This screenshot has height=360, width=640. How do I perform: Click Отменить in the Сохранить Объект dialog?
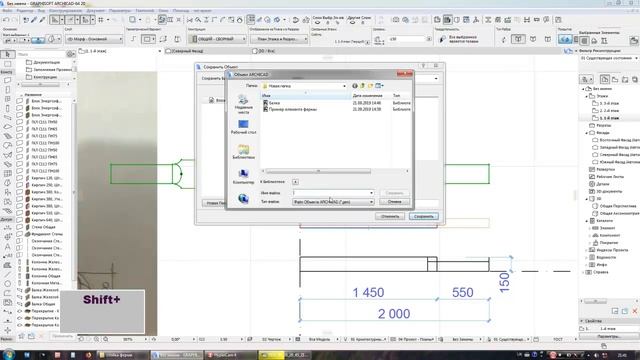click(x=390, y=216)
